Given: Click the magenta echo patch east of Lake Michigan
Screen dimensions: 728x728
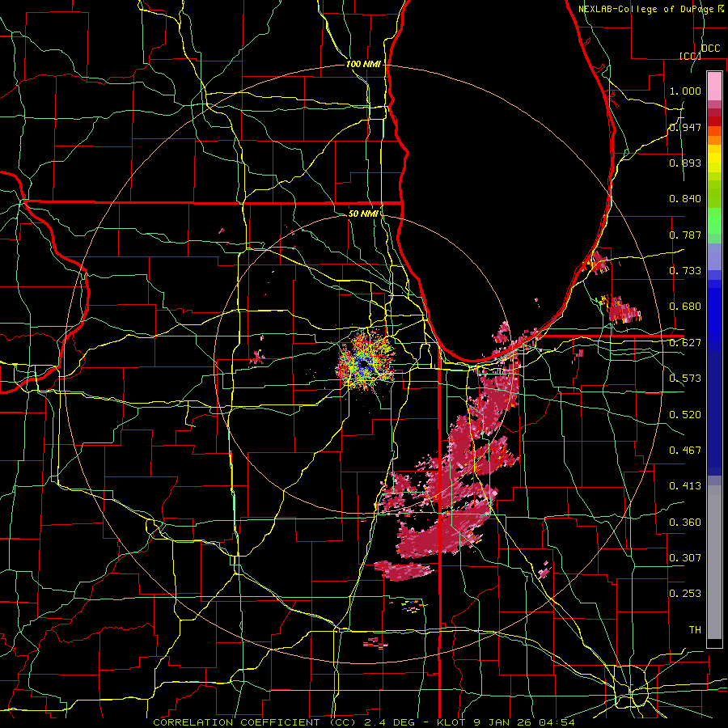Looking at the screenshot, I should 624,311.
